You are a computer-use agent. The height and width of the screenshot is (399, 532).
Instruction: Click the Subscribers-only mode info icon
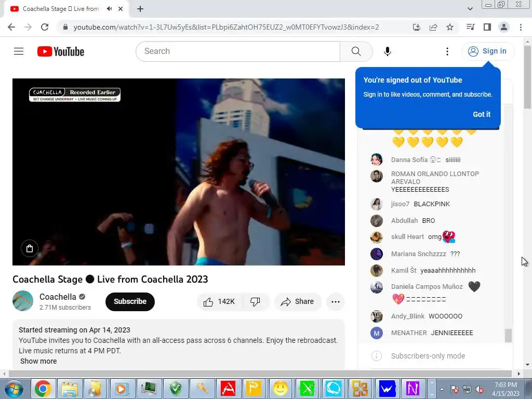point(376,356)
